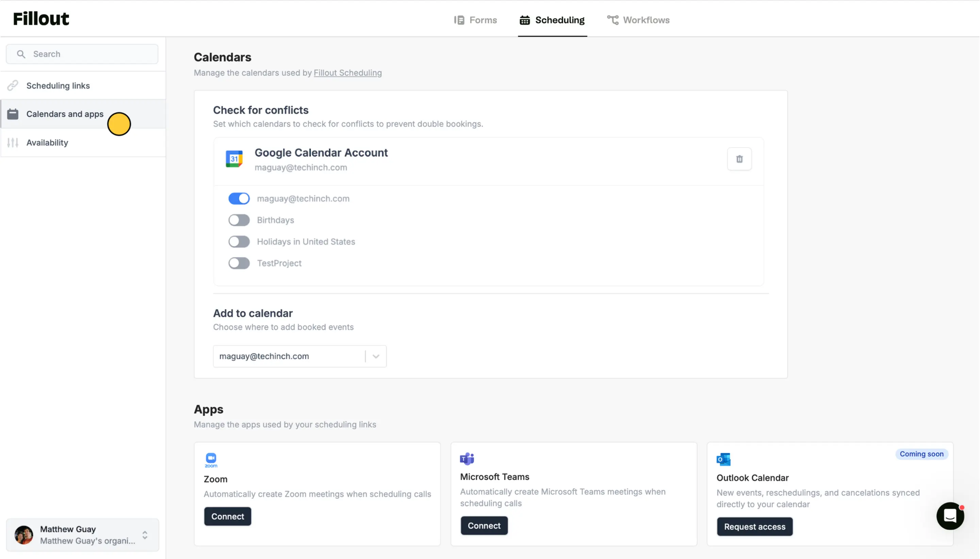Click the Calendars and apps calendar icon
Image resolution: width=980 pixels, height=559 pixels.
(x=13, y=114)
